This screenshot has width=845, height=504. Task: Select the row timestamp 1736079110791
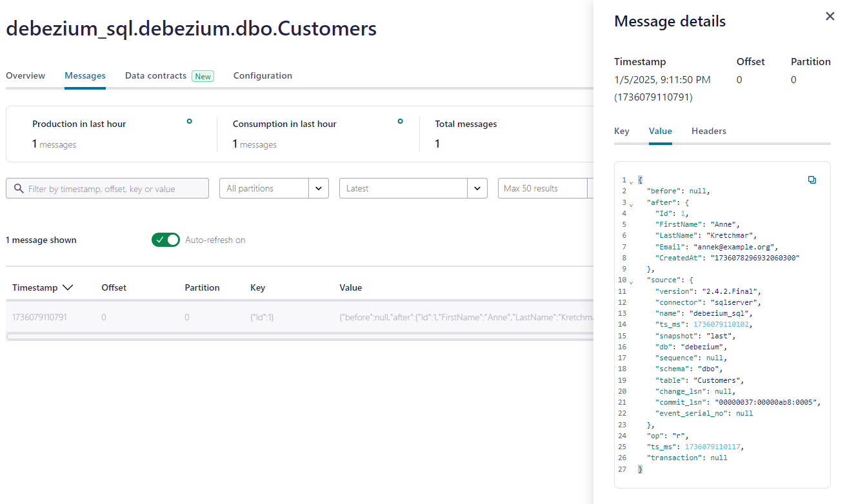tap(39, 317)
